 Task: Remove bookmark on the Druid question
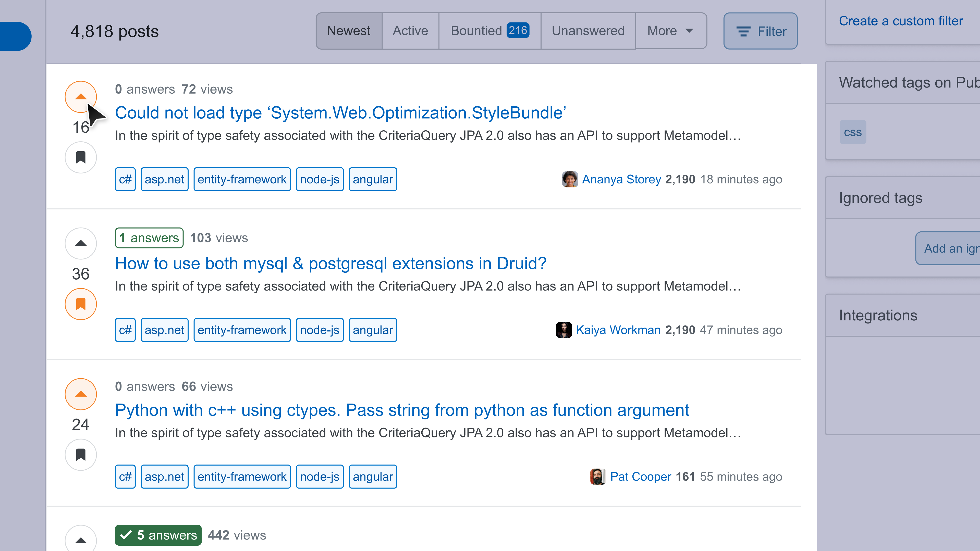[81, 304]
